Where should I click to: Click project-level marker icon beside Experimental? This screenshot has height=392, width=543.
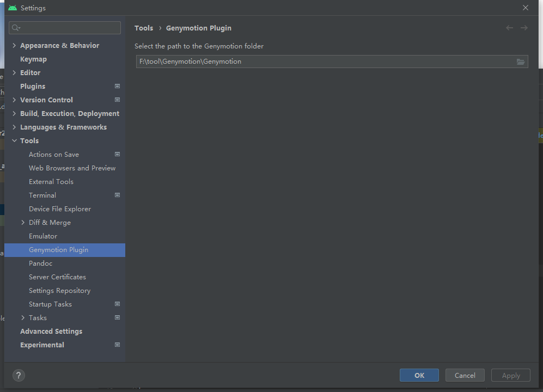[x=118, y=345]
